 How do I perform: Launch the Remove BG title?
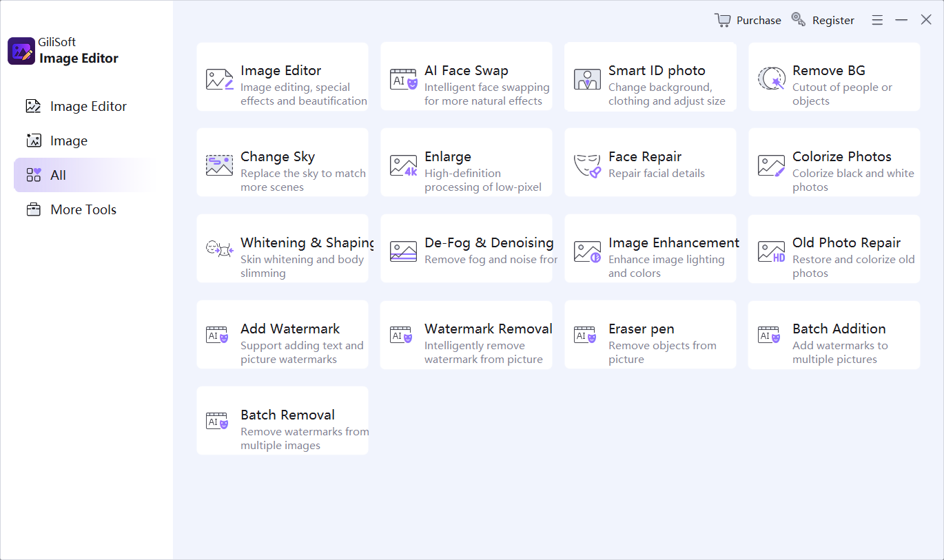click(x=828, y=70)
